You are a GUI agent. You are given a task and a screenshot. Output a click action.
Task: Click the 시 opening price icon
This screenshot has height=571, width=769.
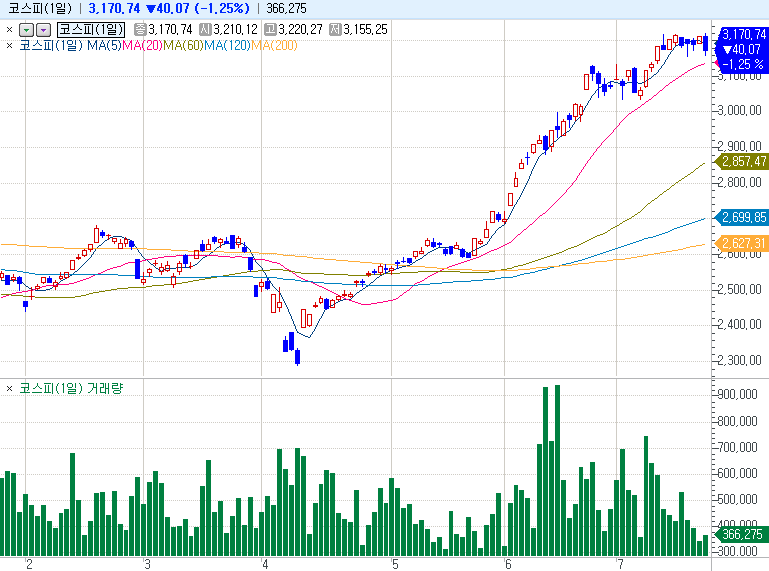[205, 30]
